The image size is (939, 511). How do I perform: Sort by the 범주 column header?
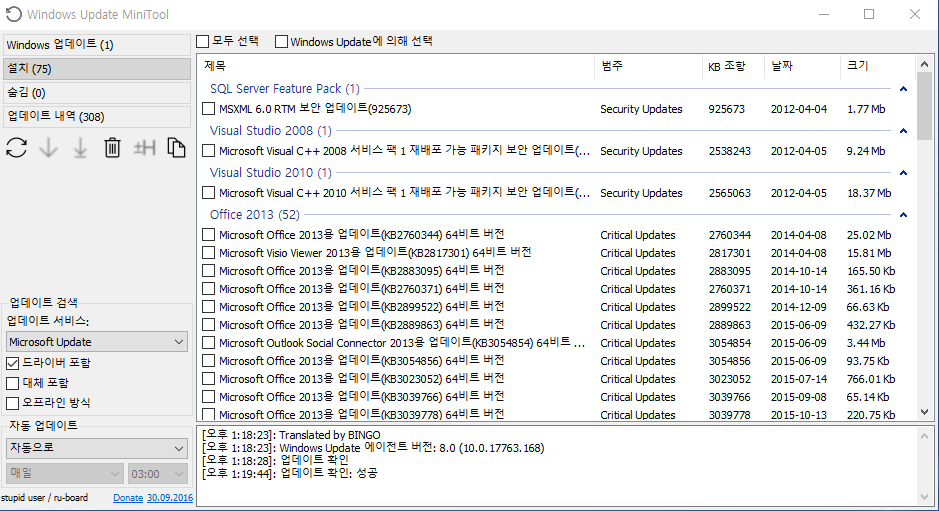[x=649, y=66]
